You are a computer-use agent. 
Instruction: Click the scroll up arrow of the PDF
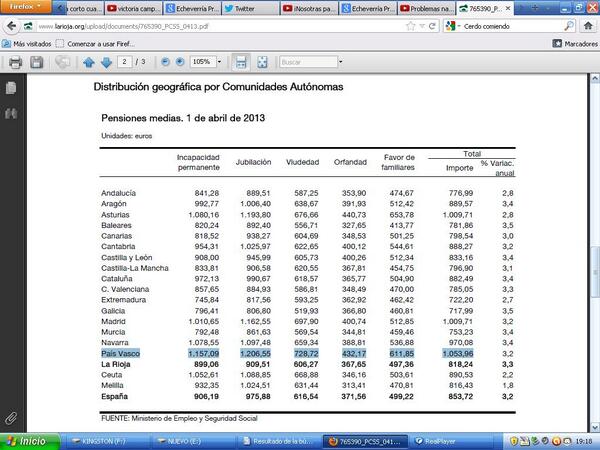point(595,79)
